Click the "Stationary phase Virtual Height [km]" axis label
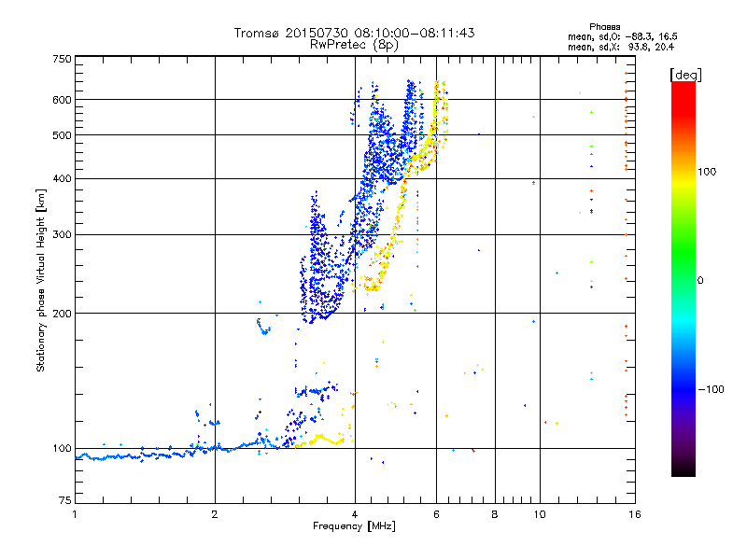Image resolution: width=747 pixels, height=560 pixels. tap(41, 280)
